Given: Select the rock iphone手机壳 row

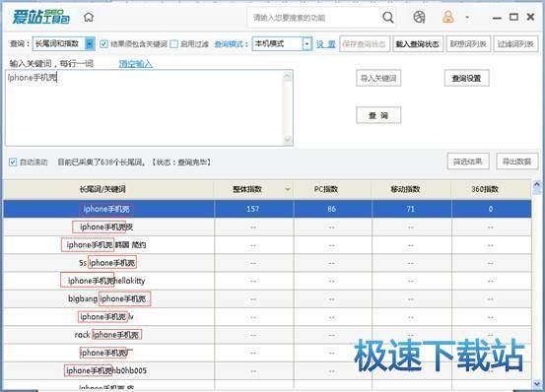Looking at the screenshot, I should pos(267,335).
